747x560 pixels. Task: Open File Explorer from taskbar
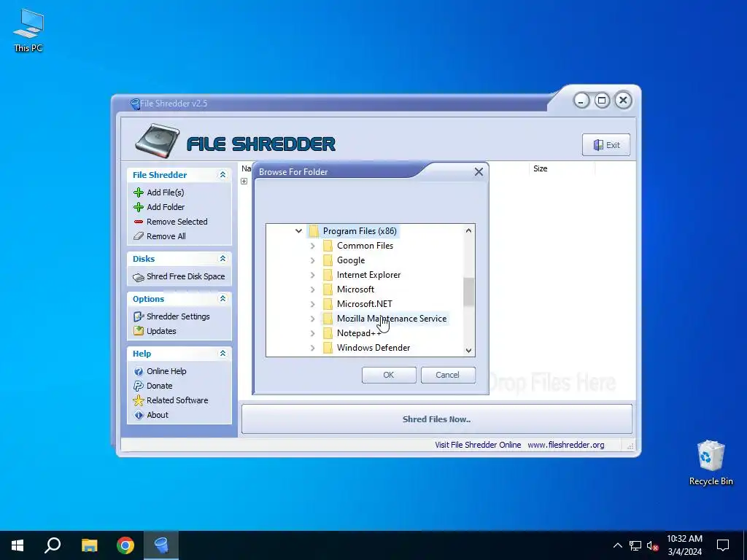89,545
